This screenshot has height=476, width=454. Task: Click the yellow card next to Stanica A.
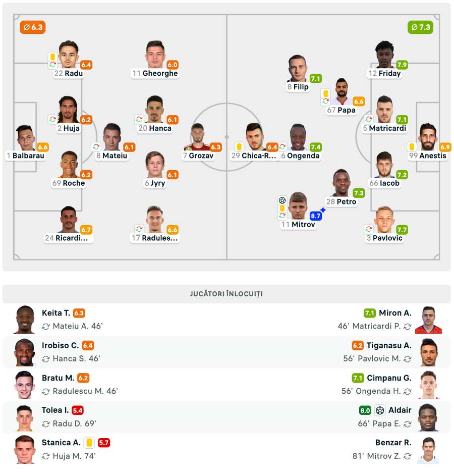[89, 443]
